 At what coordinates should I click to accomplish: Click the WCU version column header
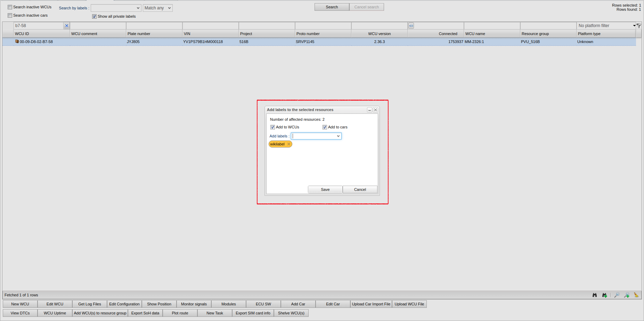(379, 34)
